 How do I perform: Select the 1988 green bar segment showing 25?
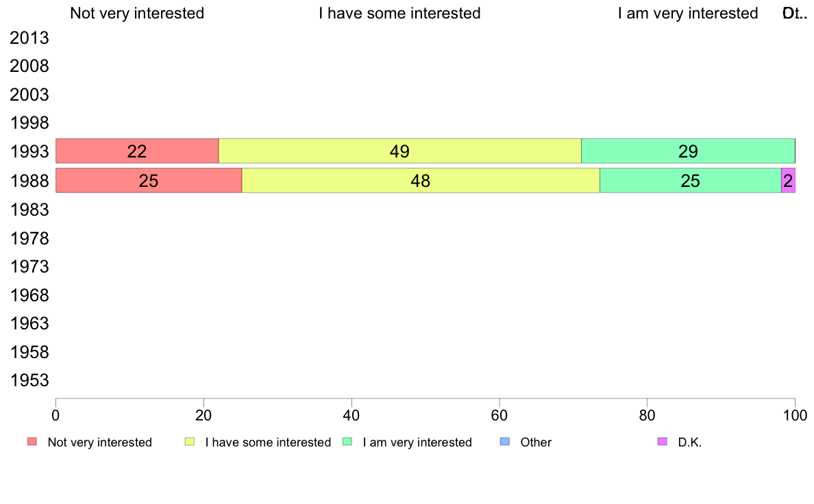pyautogui.click(x=691, y=181)
